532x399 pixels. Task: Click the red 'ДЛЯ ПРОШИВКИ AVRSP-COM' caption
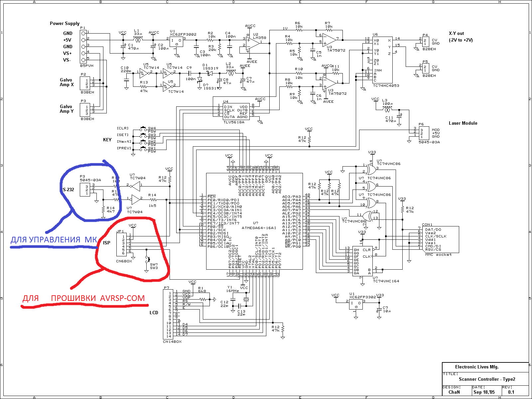pyautogui.click(x=83, y=298)
